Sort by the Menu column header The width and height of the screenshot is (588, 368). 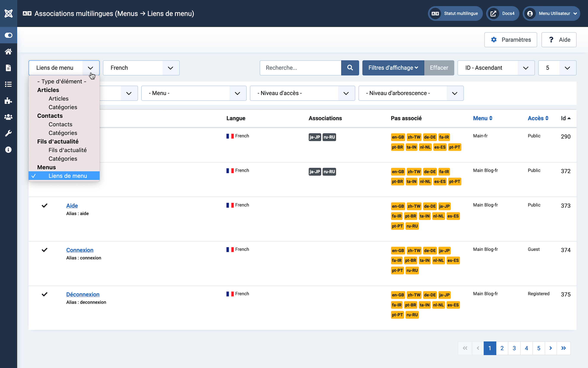[x=483, y=118]
